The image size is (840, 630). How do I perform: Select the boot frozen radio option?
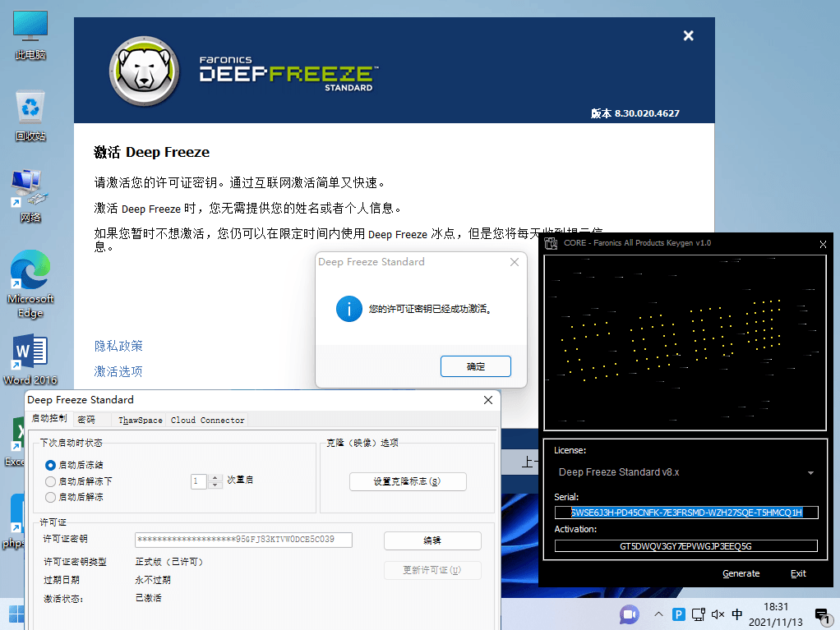coord(50,465)
